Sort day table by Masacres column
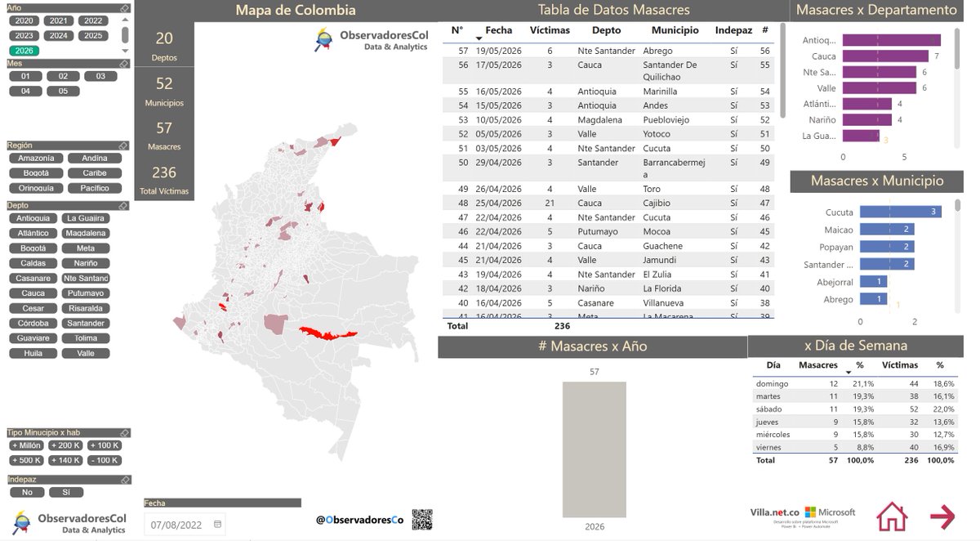This screenshot has height=541, width=980. (818, 365)
